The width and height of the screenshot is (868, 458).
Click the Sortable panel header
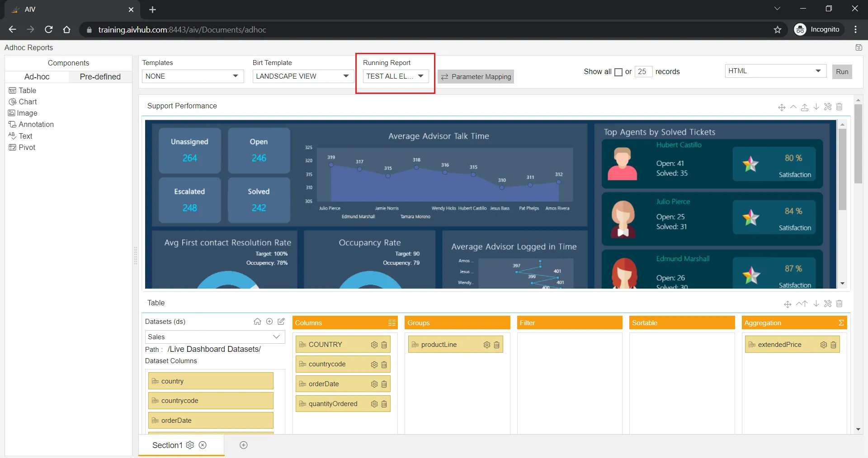tap(682, 323)
